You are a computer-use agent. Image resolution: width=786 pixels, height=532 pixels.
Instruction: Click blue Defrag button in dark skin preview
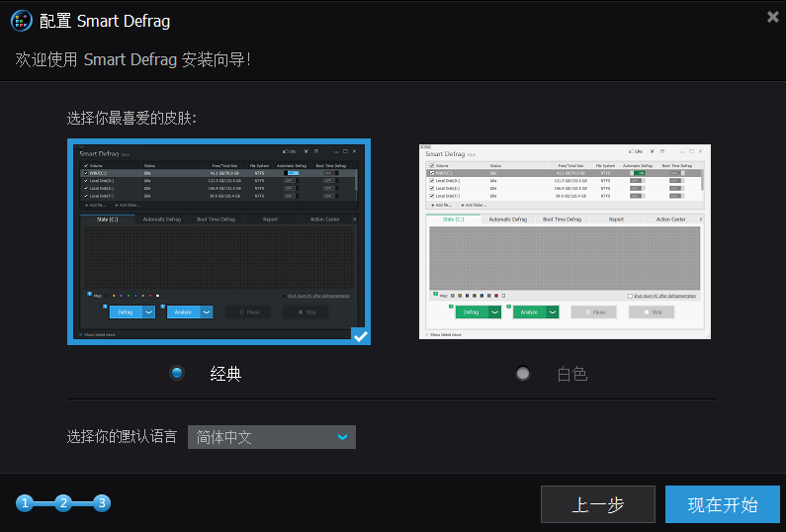(125, 311)
